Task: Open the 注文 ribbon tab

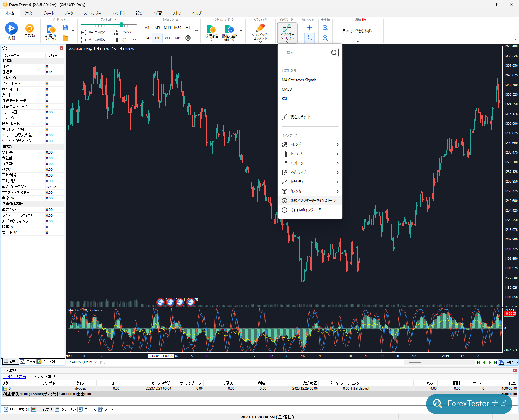Action: (x=29, y=13)
